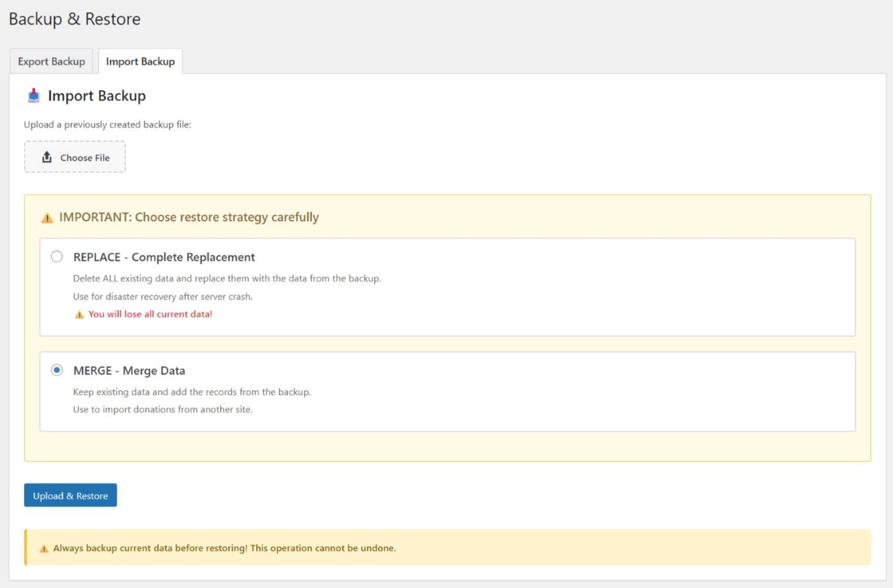893x588 pixels.
Task: Click the warning triangle next to IMPORTANT heading
Action: point(47,216)
